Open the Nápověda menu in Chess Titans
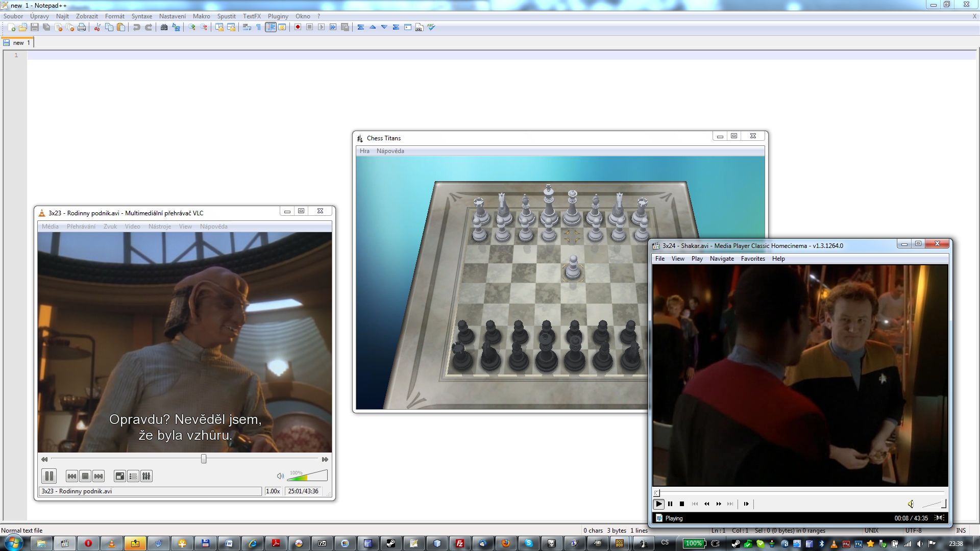The image size is (980, 551). (390, 151)
